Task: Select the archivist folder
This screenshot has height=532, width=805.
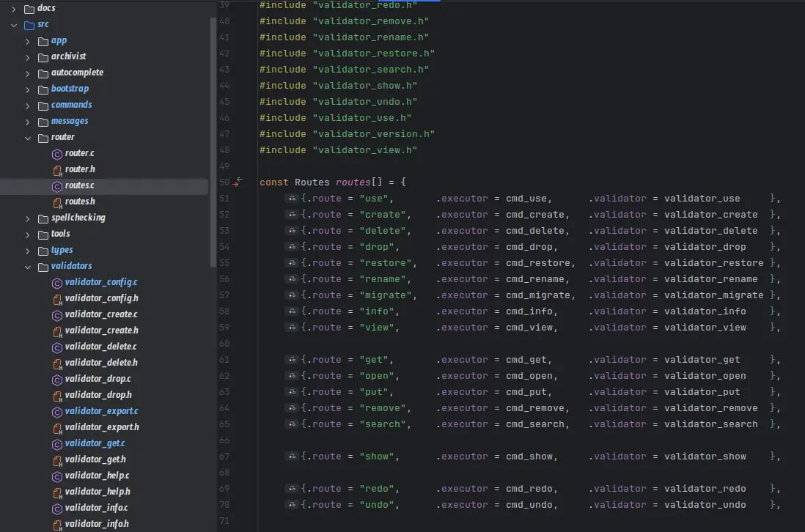Action: coord(68,56)
